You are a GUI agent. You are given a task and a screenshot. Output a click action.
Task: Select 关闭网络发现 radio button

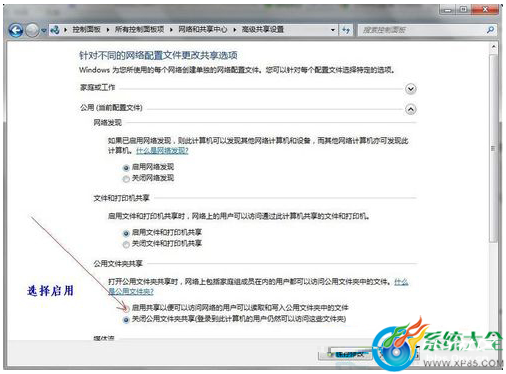(126, 179)
